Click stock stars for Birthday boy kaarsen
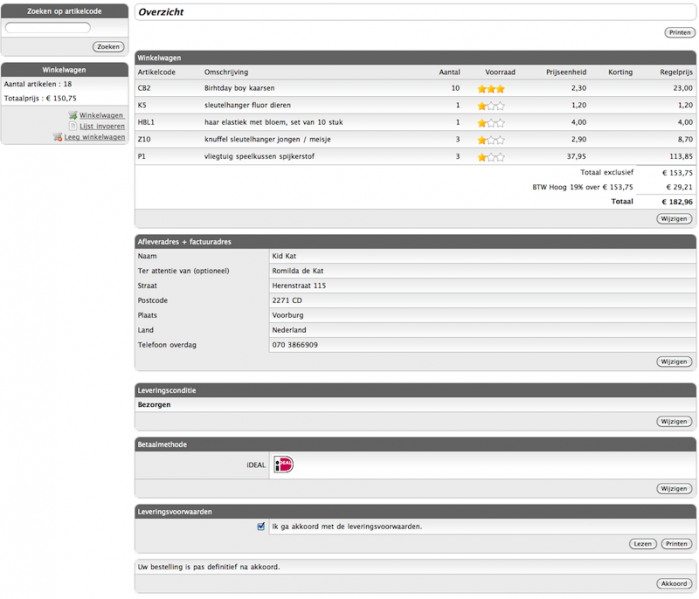This screenshot has height=599, width=699. 491,88
